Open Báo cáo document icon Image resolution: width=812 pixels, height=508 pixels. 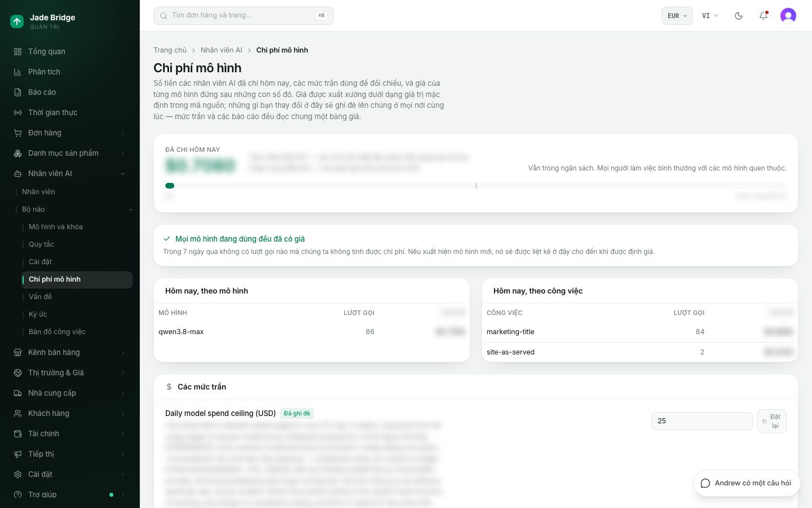point(17,92)
